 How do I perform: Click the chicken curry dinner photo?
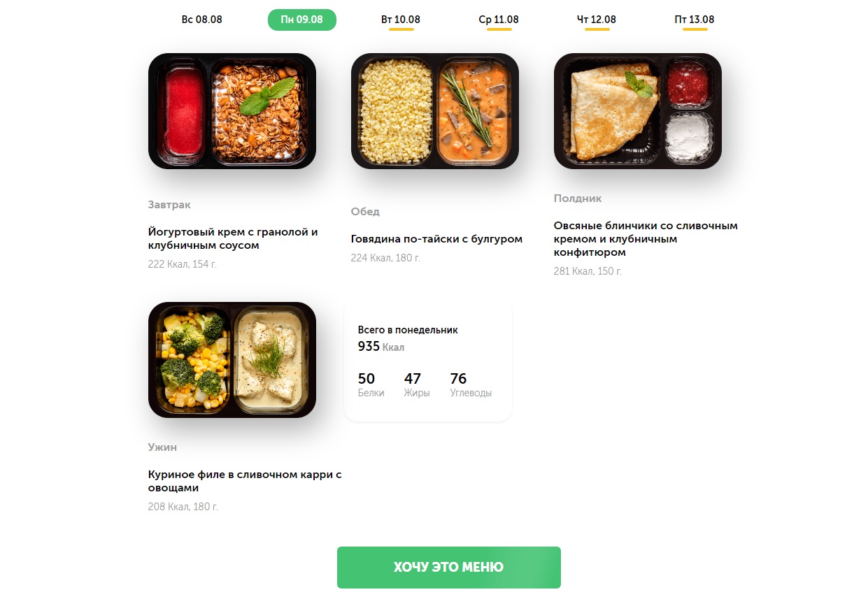tap(232, 360)
